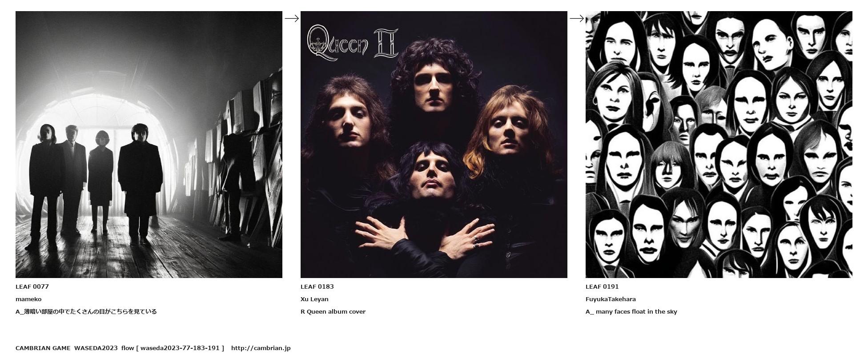Click author name Xu Leyan
This screenshot has width=868, height=359.
(x=314, y=299)
